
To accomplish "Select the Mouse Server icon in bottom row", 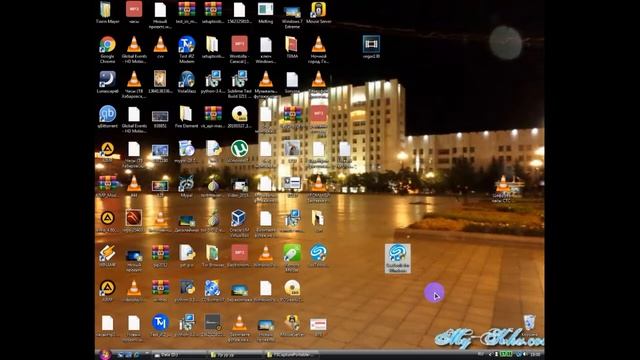I will [x=292, y=322].
